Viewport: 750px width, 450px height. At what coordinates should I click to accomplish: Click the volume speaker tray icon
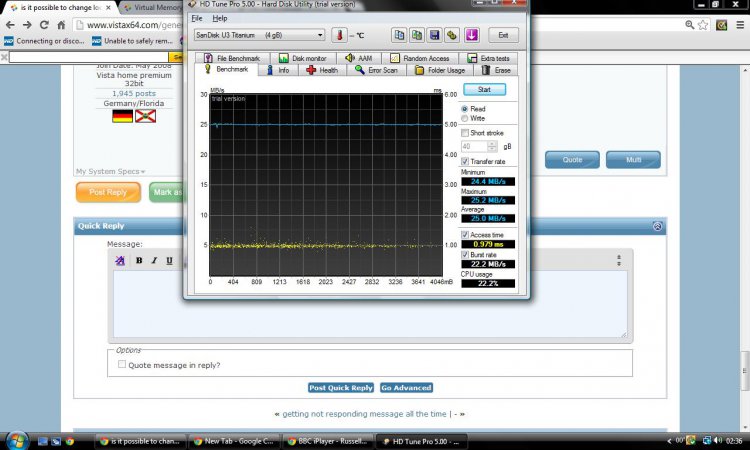717,440
